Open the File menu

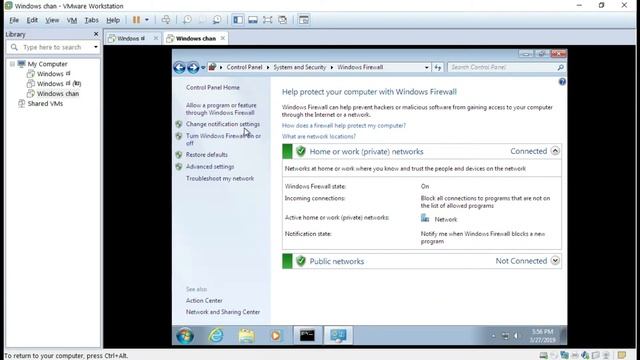(14, 20)
